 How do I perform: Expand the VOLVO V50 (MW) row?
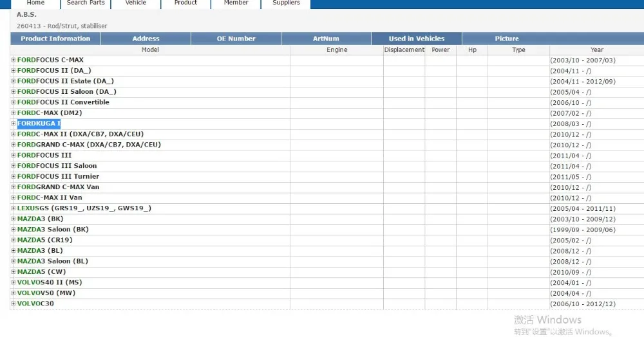pyautogui.click(x=14, y=293)
